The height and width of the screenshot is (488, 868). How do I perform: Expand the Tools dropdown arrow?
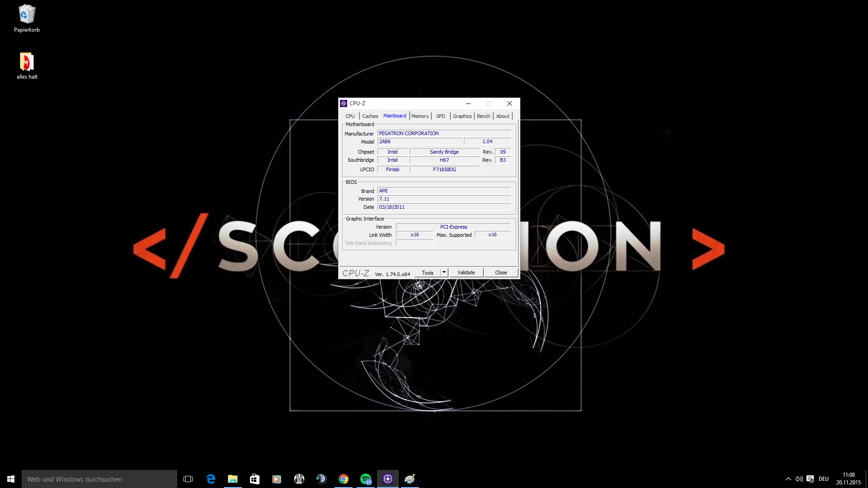(444, 272)
